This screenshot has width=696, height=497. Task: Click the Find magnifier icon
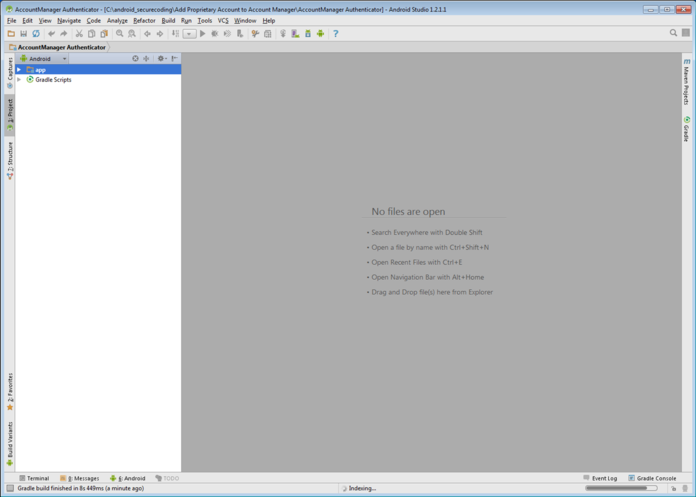click(x=119, y=34)
